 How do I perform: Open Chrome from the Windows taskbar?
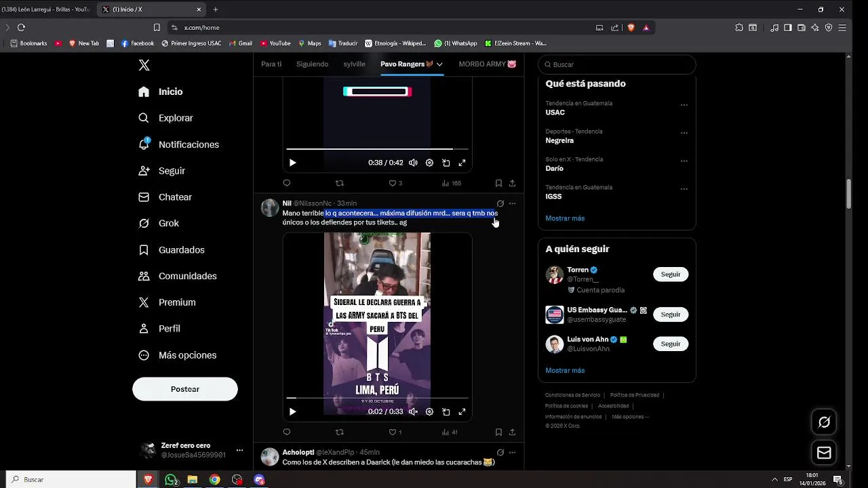click(214, 479)
